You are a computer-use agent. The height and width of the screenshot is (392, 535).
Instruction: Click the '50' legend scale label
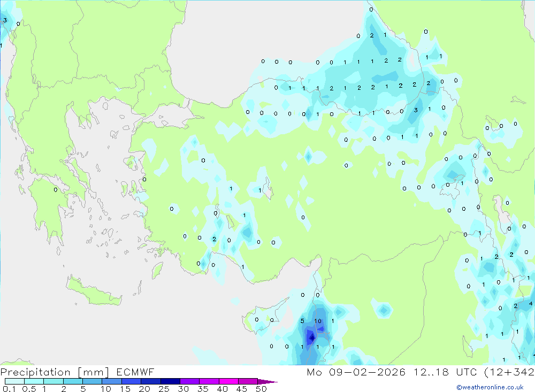click(x=261, y=389)
